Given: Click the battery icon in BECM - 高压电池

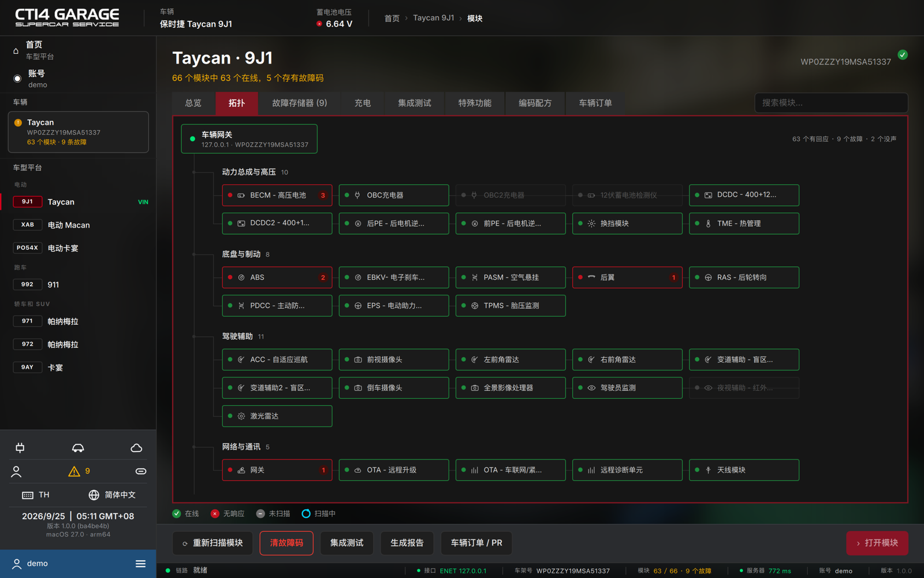Looking at the screenshot, I should point(241,195).
